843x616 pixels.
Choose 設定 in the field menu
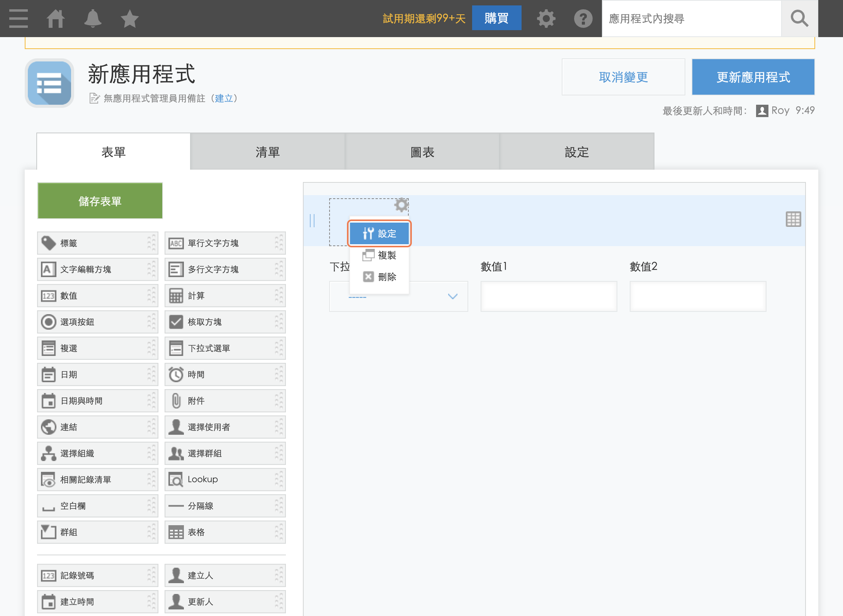tap(379, 233)
